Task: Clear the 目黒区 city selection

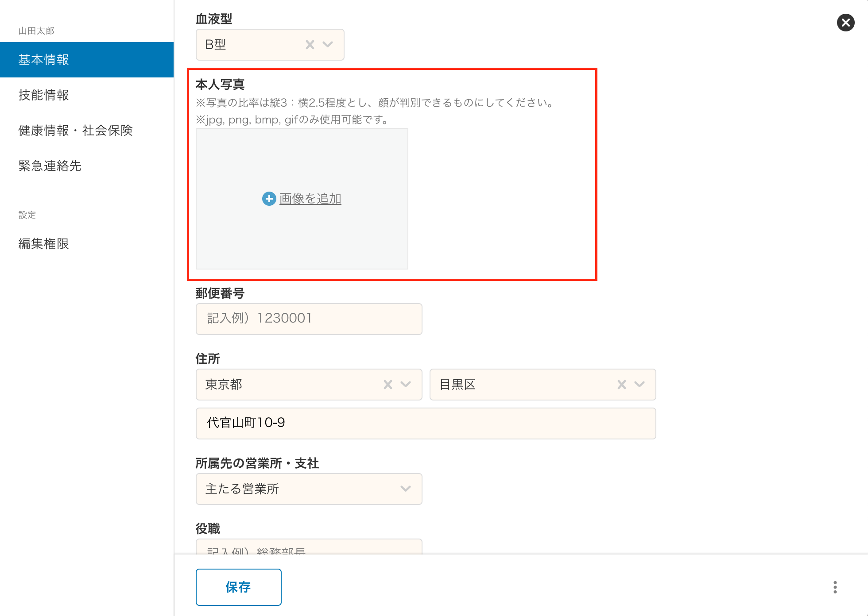Action: coord(622,385)
